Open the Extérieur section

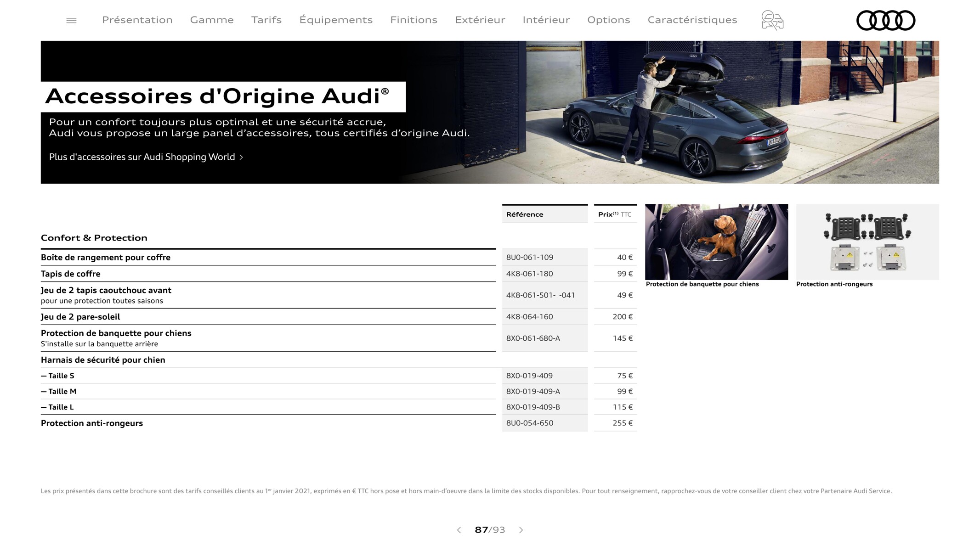click(x=480, y=20)
